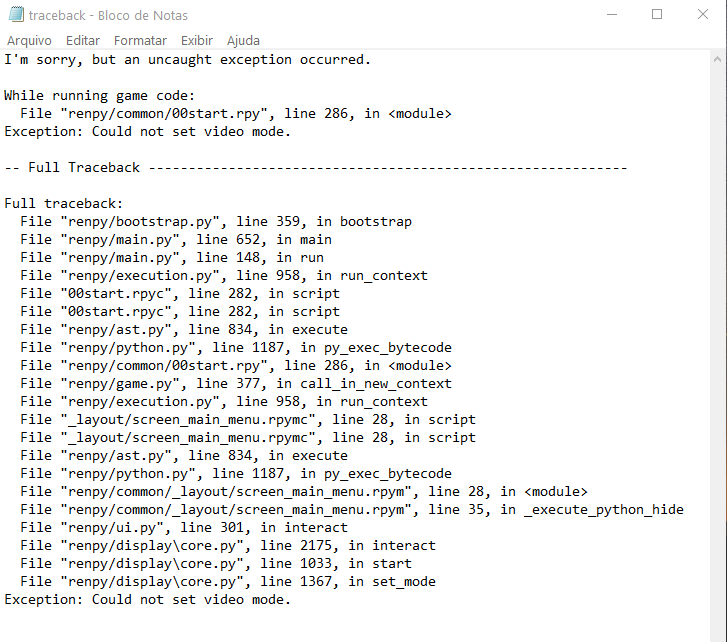Click the 'While running game code:' line

point(100,96)
